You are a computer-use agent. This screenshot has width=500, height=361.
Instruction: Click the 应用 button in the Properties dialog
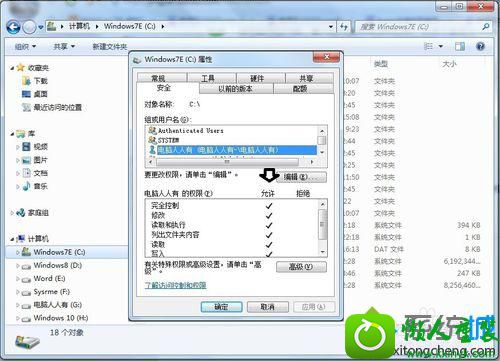(x=314, y=307)
